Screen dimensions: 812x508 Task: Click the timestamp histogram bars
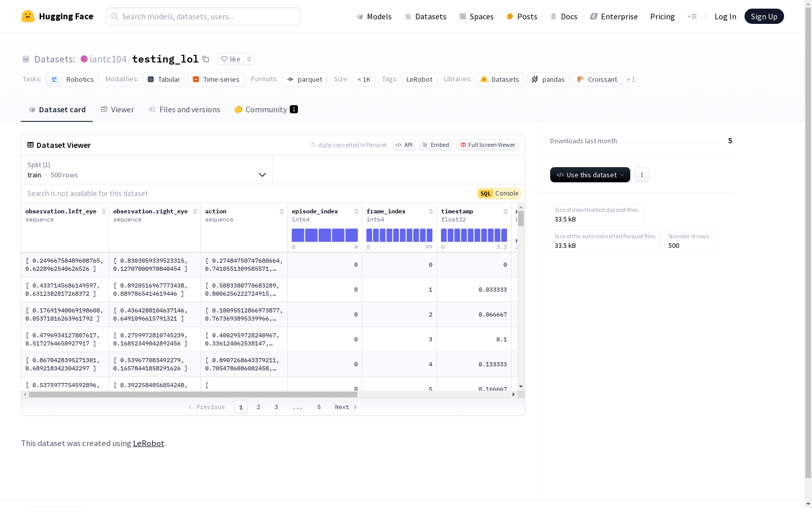pyautogui.click(x=474, y=235)
